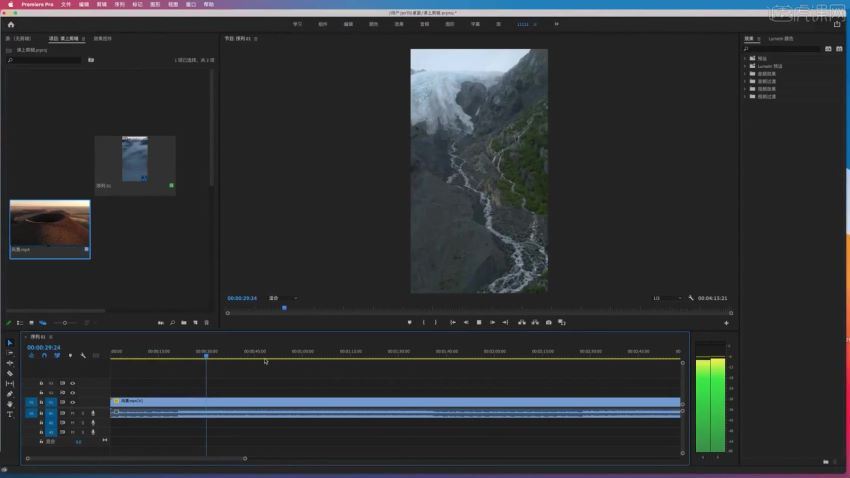Expand the Lumetri presets folder
Screen dimensions: 850x478
(745, 66)
